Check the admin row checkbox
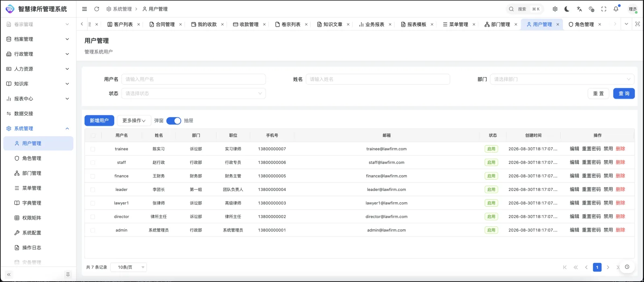 tap(93, 230)
